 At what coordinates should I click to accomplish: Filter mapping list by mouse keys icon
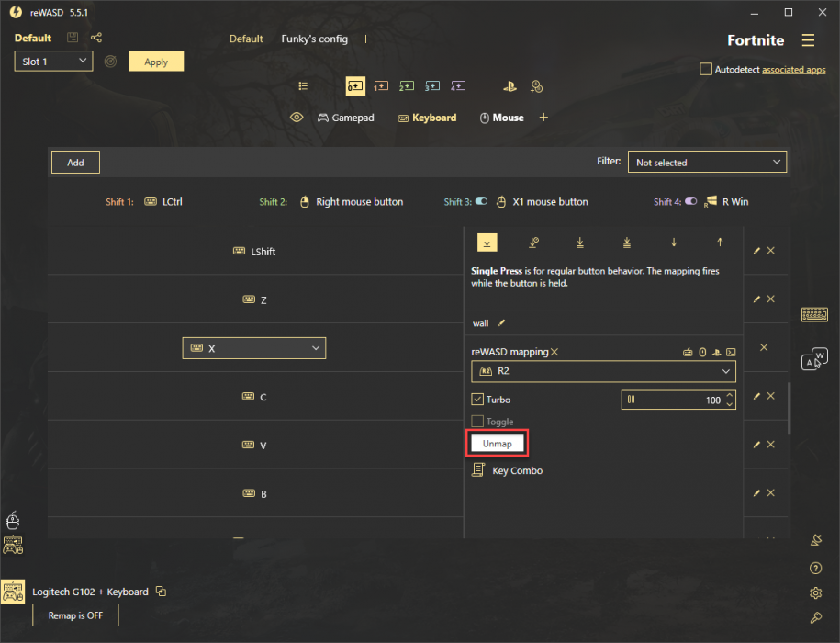point(702,352)
